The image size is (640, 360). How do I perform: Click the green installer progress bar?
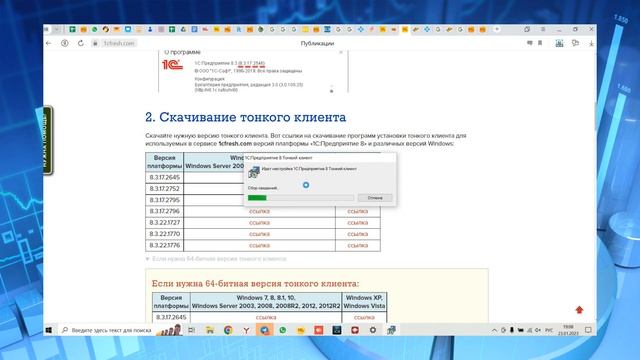[x=257, y=198]
